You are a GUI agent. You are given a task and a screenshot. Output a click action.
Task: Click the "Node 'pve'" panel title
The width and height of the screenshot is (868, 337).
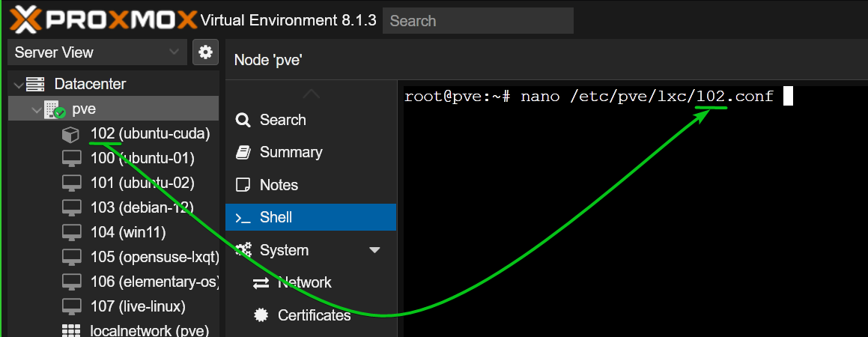(x=267, y=60)
